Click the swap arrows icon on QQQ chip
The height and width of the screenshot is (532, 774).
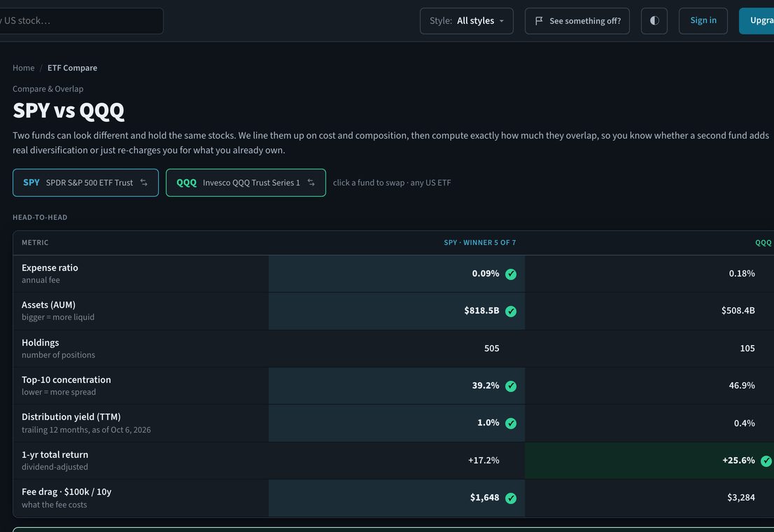[311, 183]
